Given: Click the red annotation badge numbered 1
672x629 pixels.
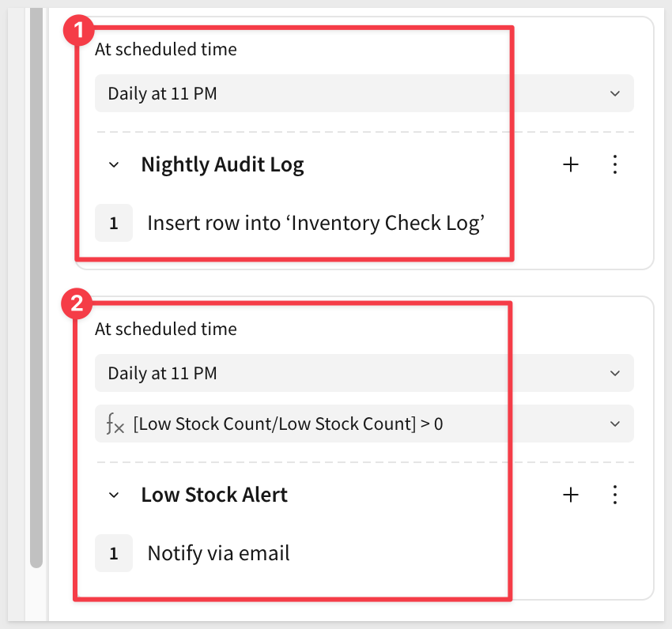Looking at the screenshot, I should coord(79,30).
